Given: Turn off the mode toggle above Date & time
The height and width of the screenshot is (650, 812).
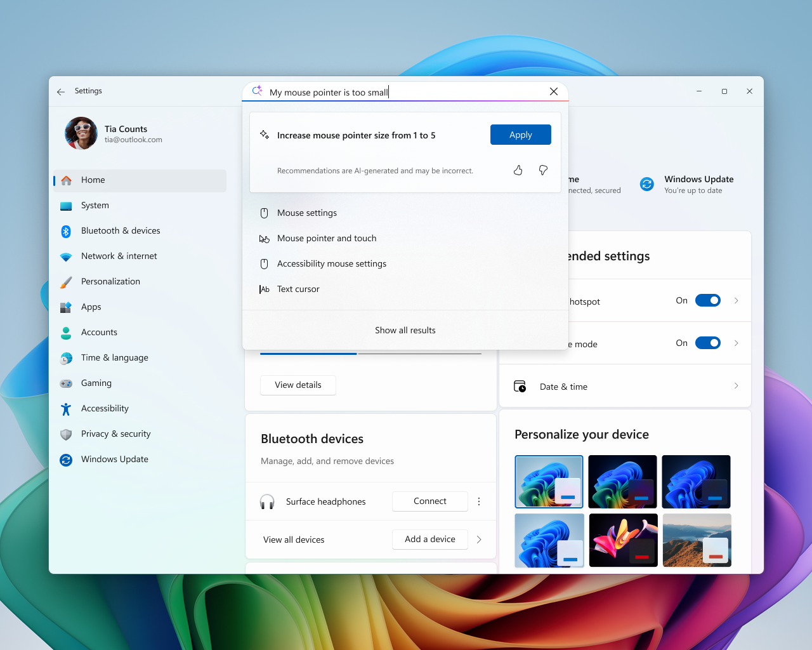Looking at the screenshot, I should tap(708, 343).
